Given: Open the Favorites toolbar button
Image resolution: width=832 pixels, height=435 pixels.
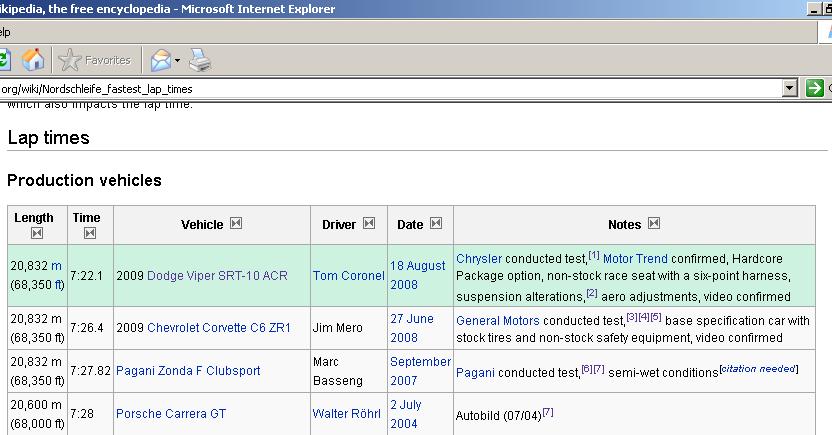Looking at the screenshot, I should (x=95, y=60).
